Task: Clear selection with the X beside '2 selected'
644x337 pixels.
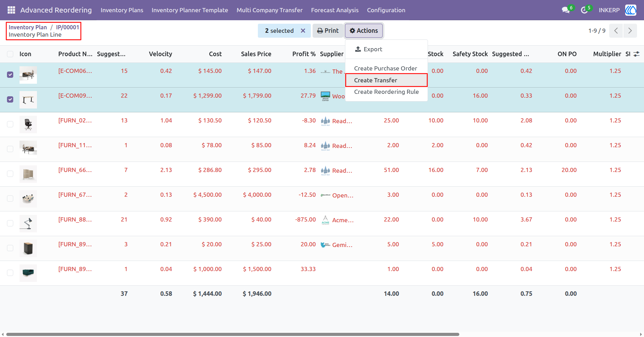Action: [x=303, y=31]
